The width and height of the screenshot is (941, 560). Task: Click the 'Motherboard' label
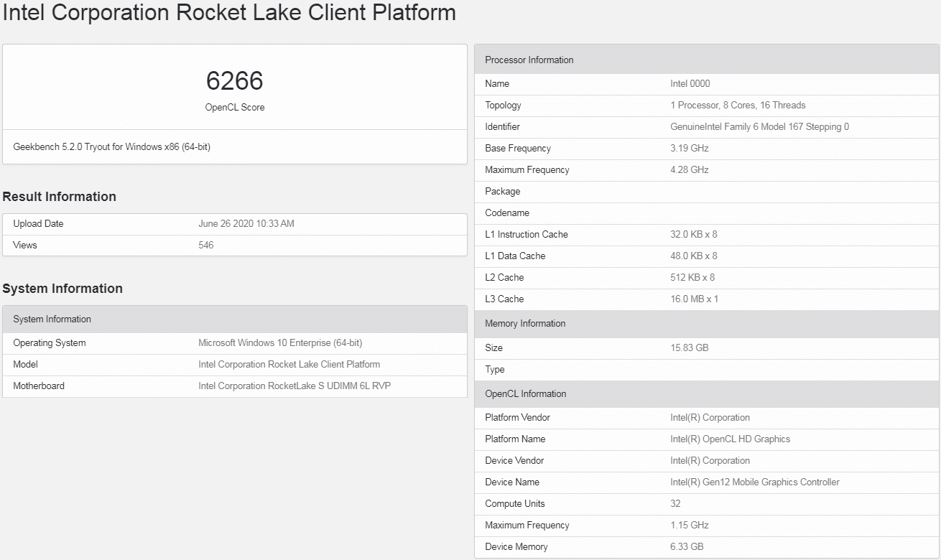coord(39,386)
